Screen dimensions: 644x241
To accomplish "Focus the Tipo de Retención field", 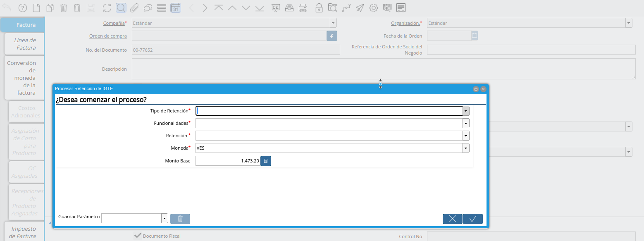I will point(329,111).
